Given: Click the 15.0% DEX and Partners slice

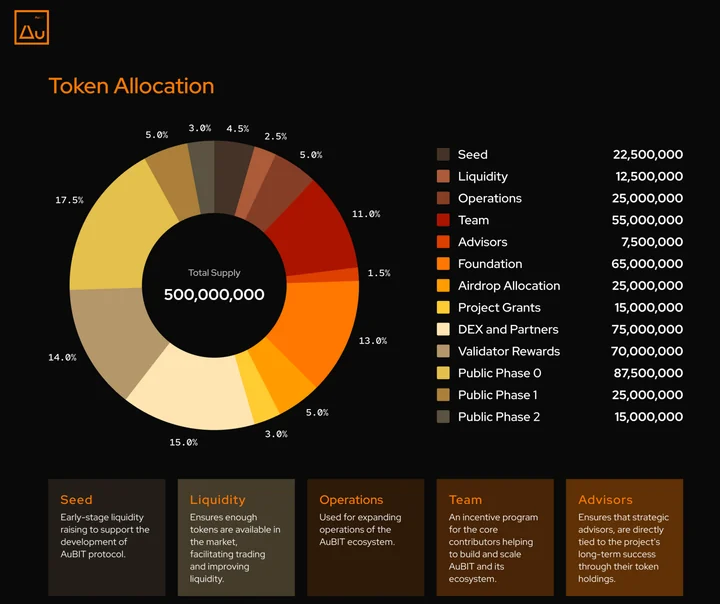Looking at the screenshot, I should click(x=193, y=390).
